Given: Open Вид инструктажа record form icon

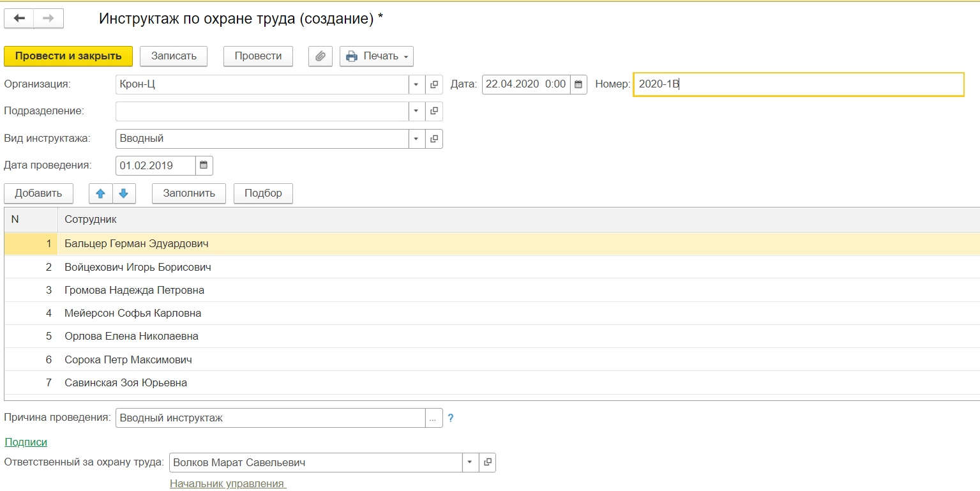Looking at the screenshot, I should click(x=434, y=139).
